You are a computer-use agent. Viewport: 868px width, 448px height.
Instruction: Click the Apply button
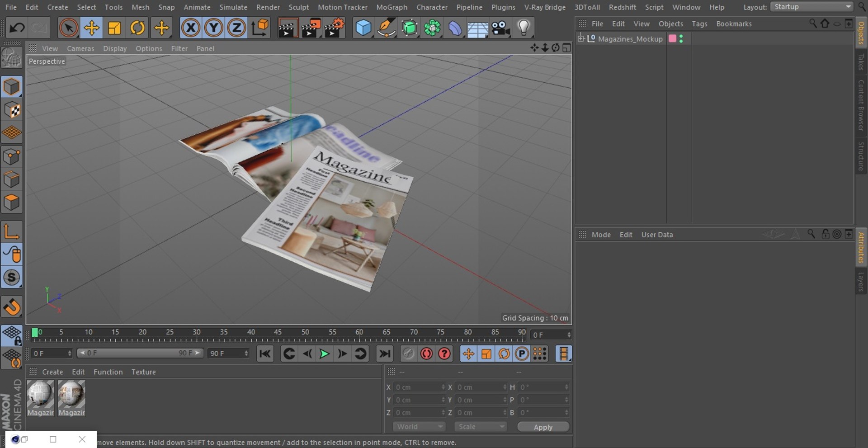tap(543, 427)
